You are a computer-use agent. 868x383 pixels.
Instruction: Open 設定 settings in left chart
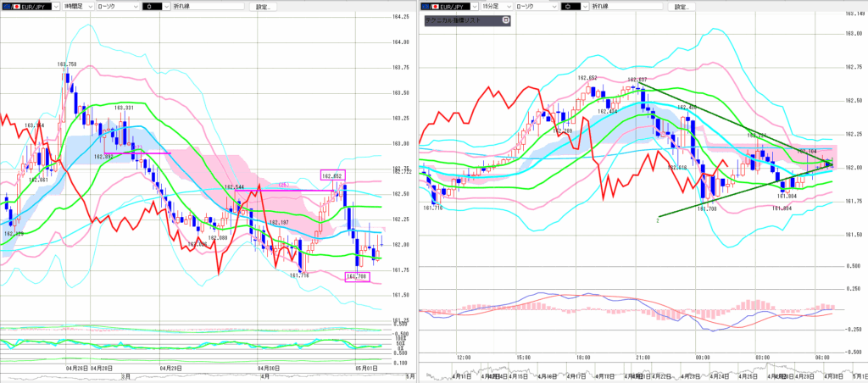pyautogui.click(x=263, y=7)
